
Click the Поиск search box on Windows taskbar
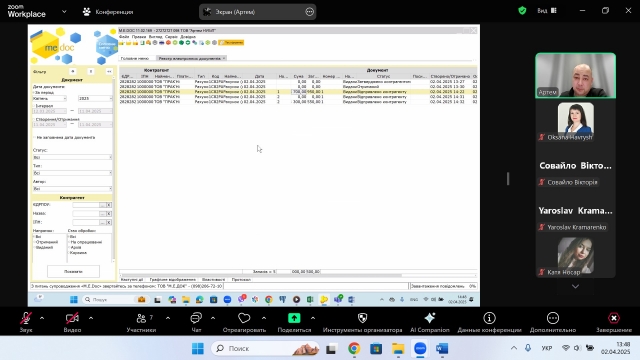click(x=265, y=349)
